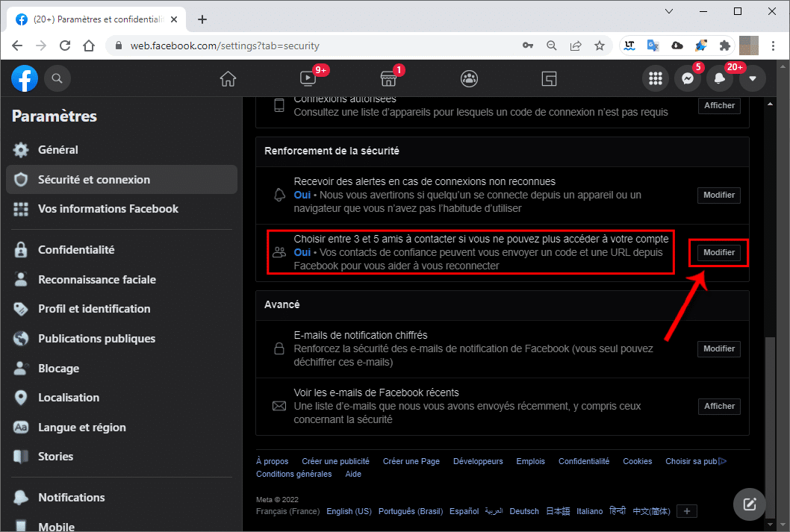This screenshot has width=790, height=532.
Task: Click Afficher for recent Facebook e-mails
Action: (x=719, y=406)
